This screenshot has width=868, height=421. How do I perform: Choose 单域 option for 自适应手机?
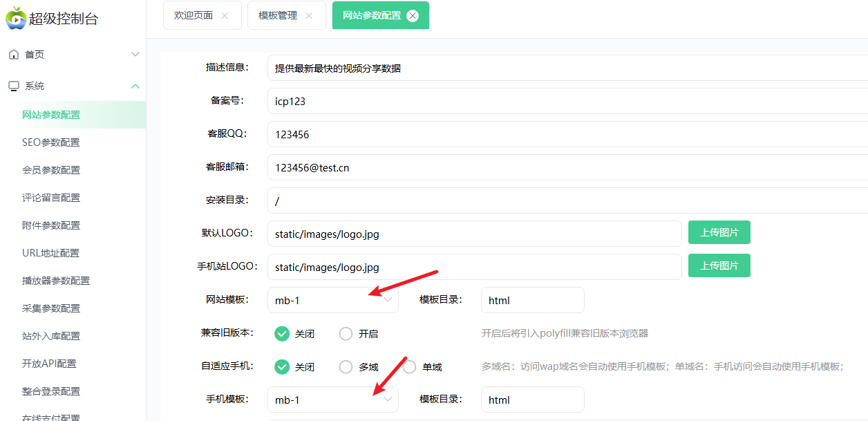[x=410, y=367]
